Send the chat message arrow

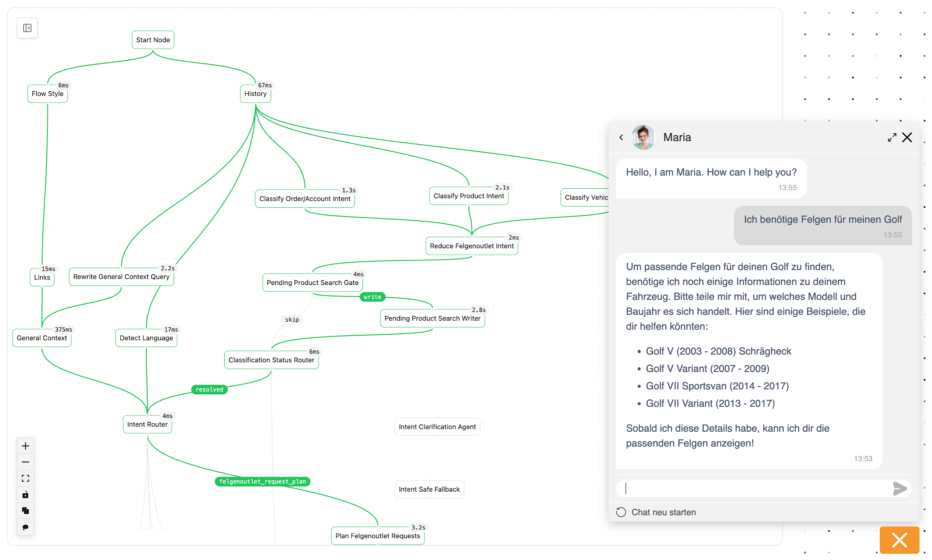900,488
